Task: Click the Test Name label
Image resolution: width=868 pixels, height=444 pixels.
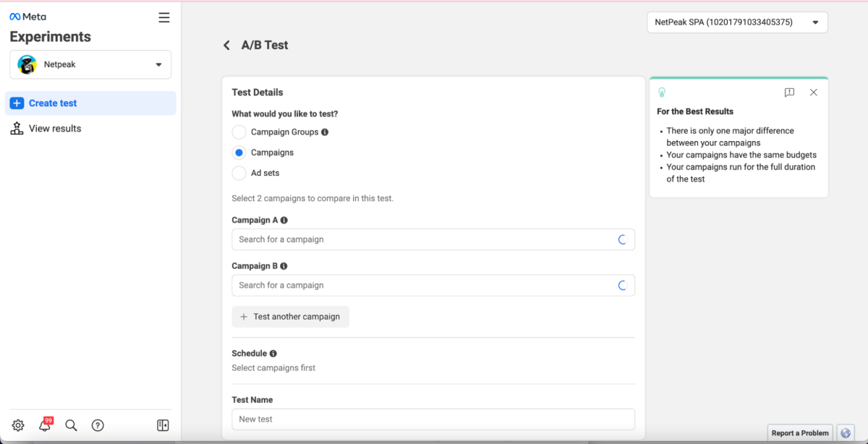Action: (252, 400)
